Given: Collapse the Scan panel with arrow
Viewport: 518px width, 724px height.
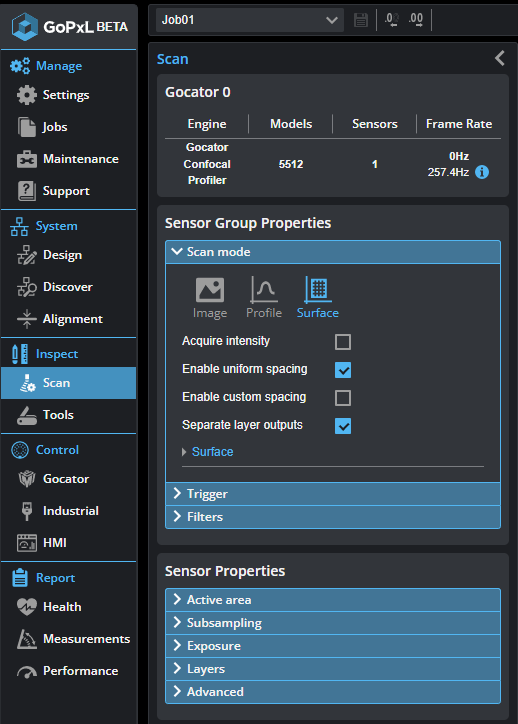Looking at the screenshot, I should [x=500, y=58].
